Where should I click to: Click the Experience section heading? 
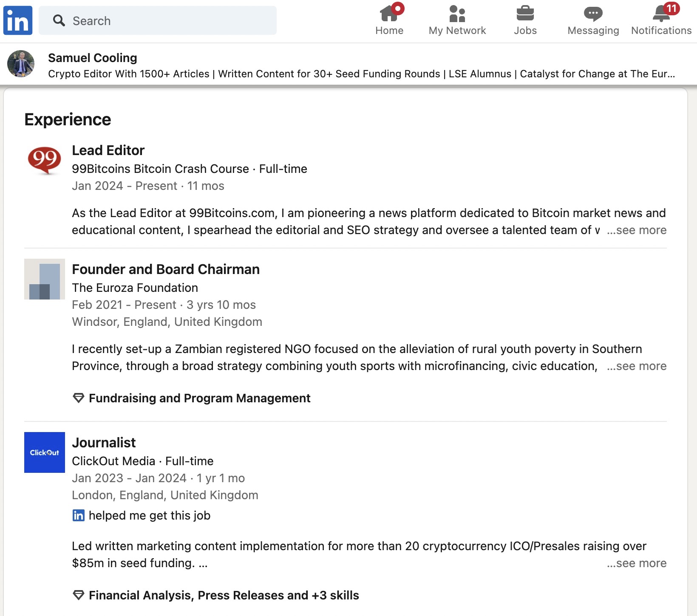pyautogui.click(x=68, y=119)
